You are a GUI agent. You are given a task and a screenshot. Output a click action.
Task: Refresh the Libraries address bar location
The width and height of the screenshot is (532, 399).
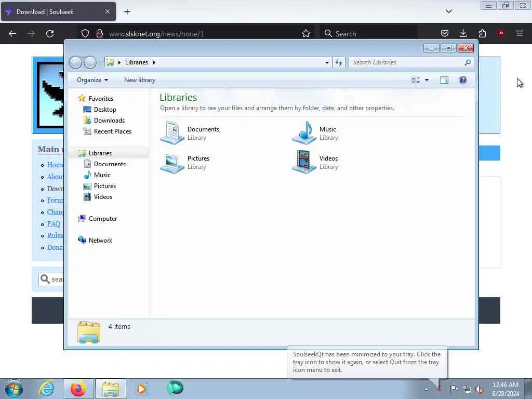pos(339,62)
